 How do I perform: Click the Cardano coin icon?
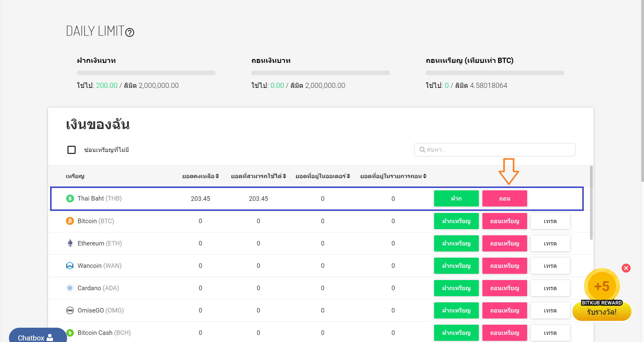click(70, 288)
